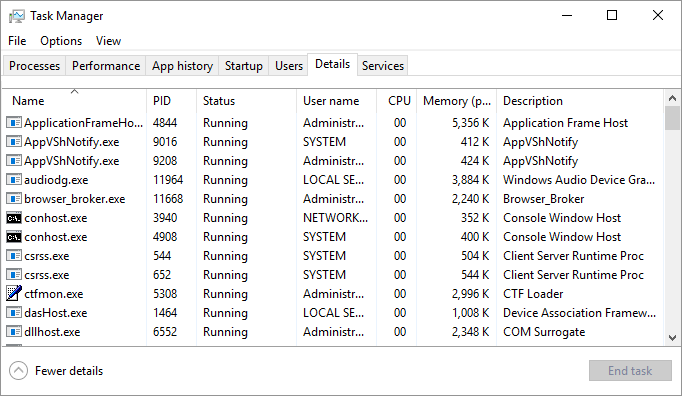Click the browser_broker.exe process icon

(14, 199)
